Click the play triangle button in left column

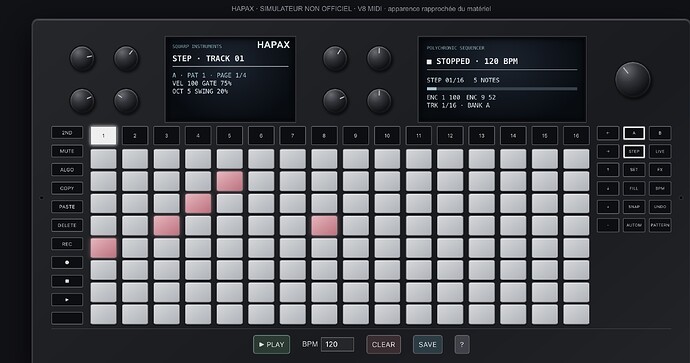(67, 300)
